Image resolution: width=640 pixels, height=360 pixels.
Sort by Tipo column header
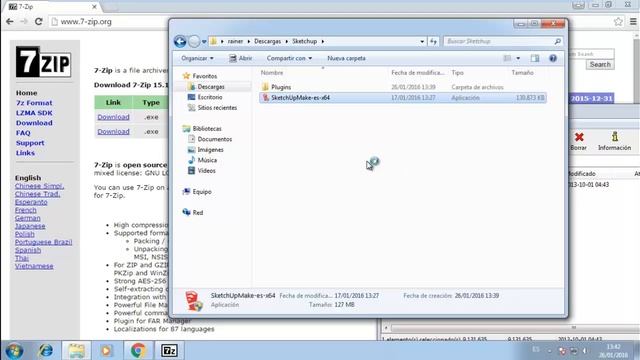(458, 73)
